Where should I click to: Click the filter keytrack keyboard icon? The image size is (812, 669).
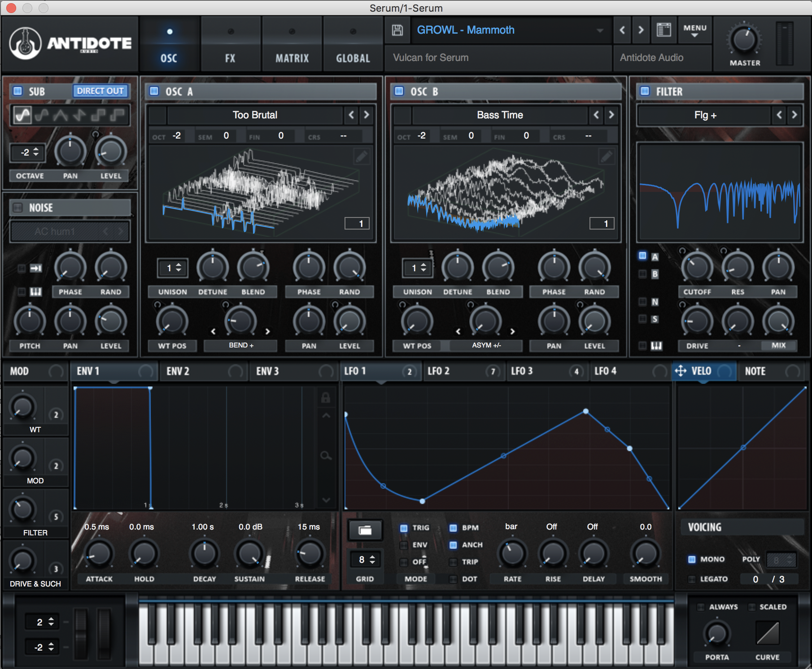click(656, 346)
